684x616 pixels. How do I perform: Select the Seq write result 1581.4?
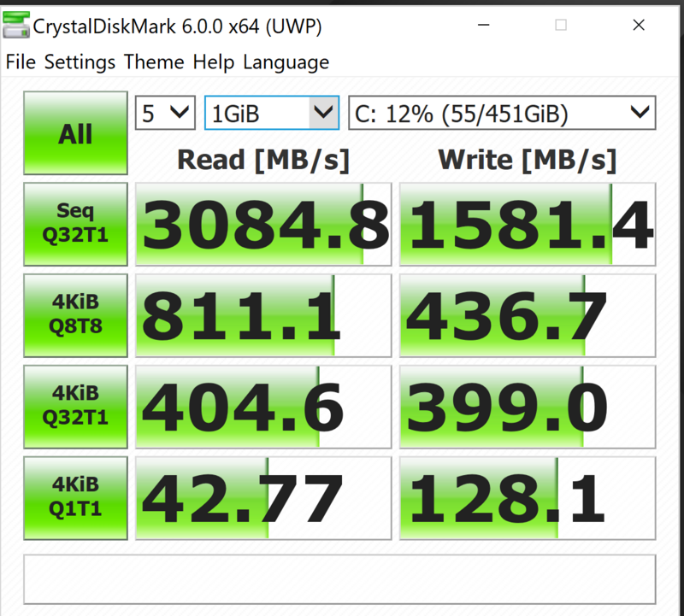(528, 224)
